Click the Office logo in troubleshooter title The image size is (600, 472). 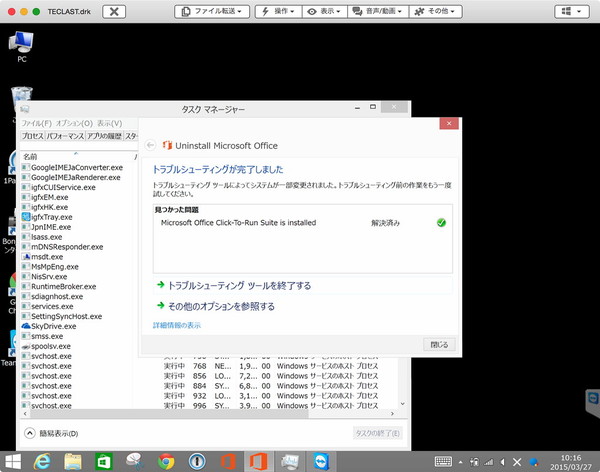(167, 145)
